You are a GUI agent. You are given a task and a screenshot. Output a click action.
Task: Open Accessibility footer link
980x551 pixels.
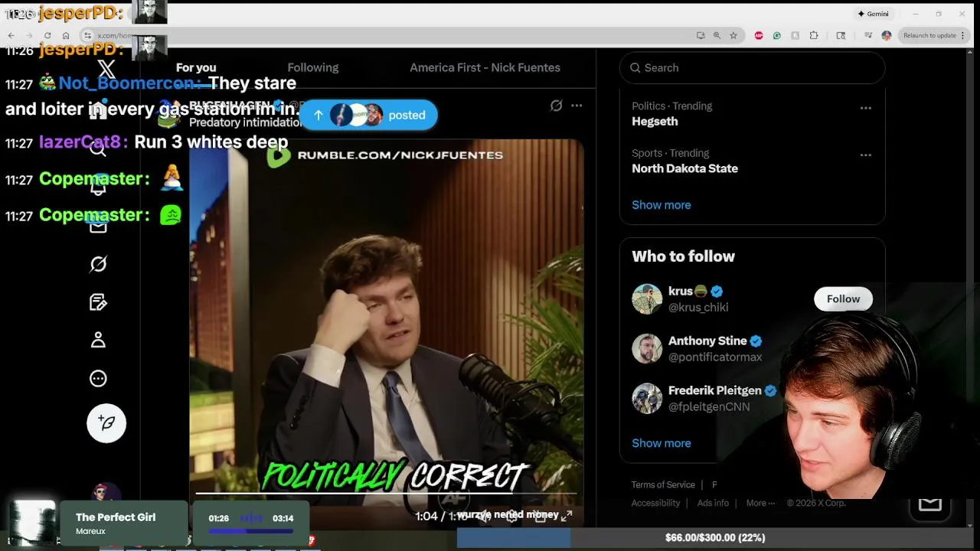tap(655, 503)
